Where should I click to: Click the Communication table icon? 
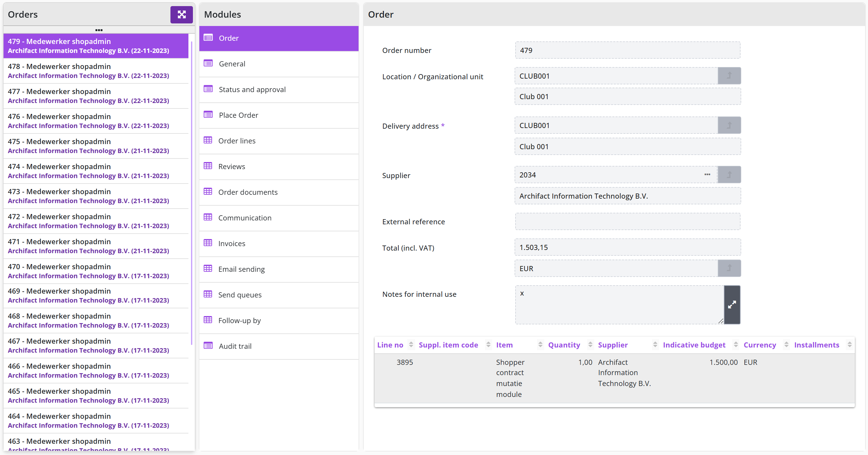(208, 217)
